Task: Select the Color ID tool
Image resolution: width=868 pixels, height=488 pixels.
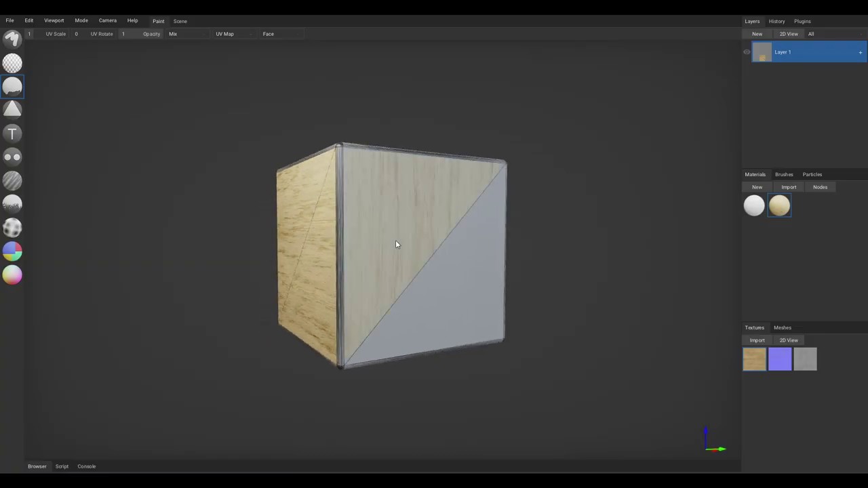Action: [x=12, y=251]
